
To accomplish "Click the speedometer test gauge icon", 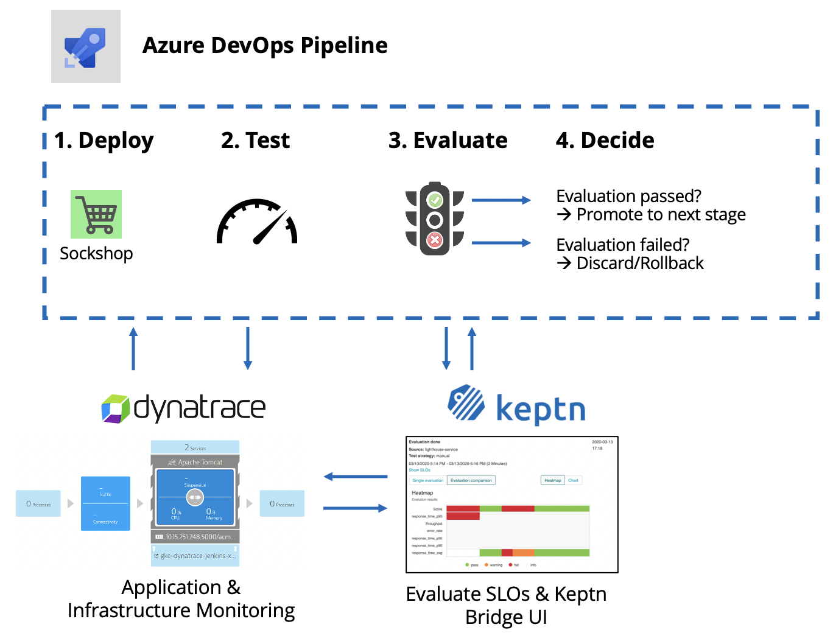I will pyautogui.click(x=257, y=222).
